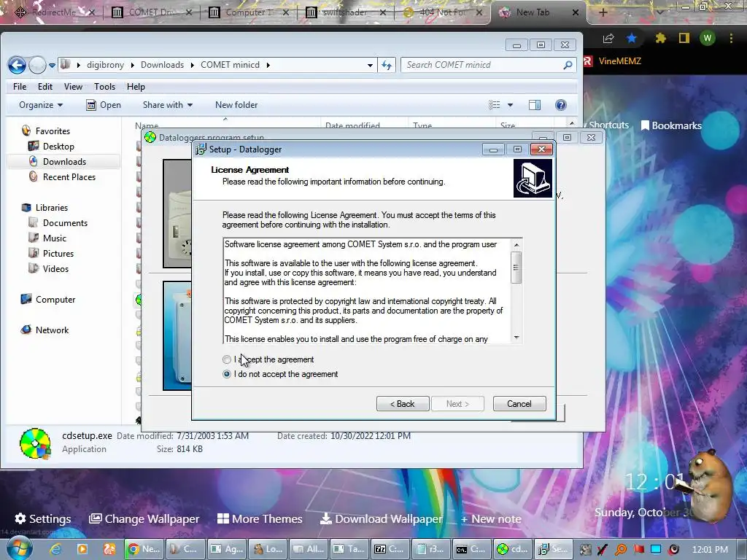Image resolution: width=747 pixels, height=560 pixels.
Task: Click Change Wallpaper on the new tab page
Action: pyautogui.click(x=144, y=518)
